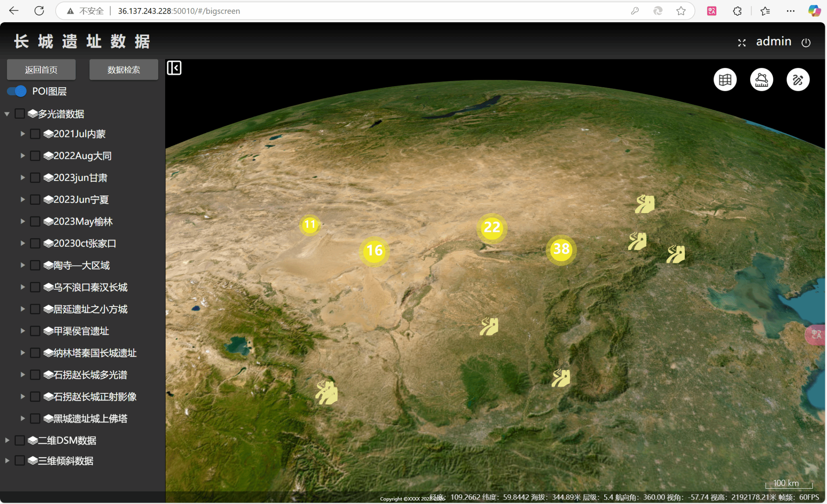
Task: Click the cluster marker labeled 16
Action: click(374, 251)
